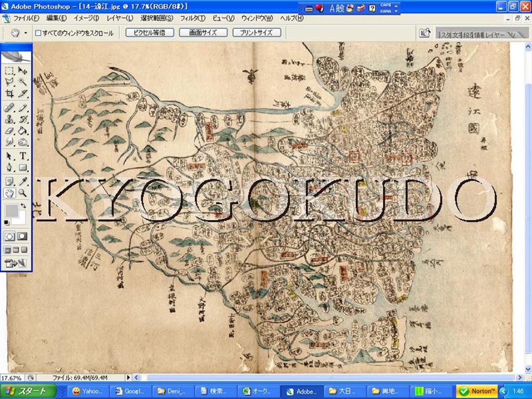Open the レイヤー tab in palette well

click(x=496, y=35)
